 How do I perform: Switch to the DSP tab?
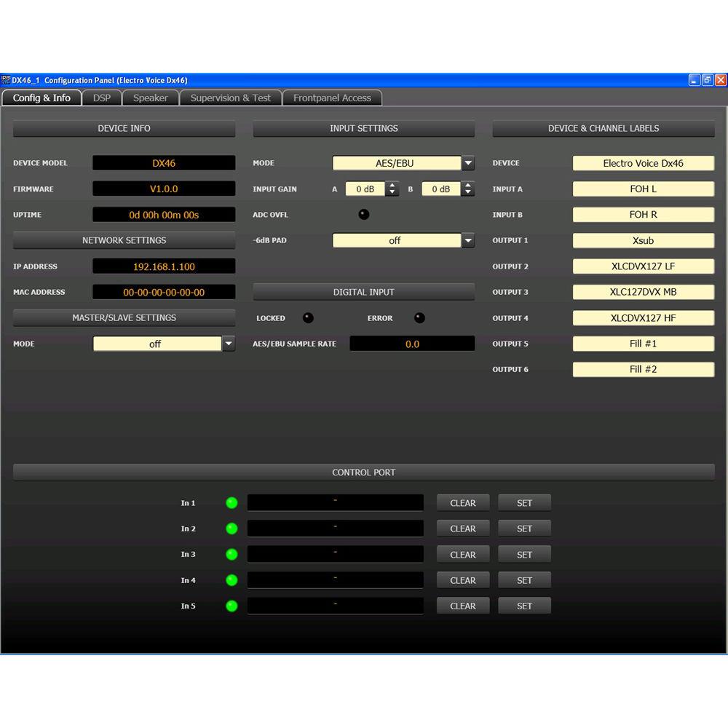pos(102,98)
